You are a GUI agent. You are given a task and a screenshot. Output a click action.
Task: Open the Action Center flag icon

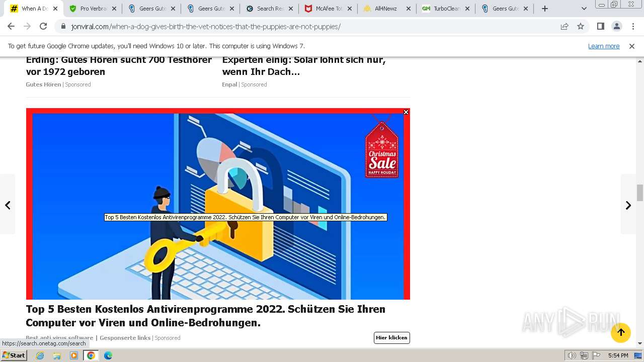(x=596, y=355)
